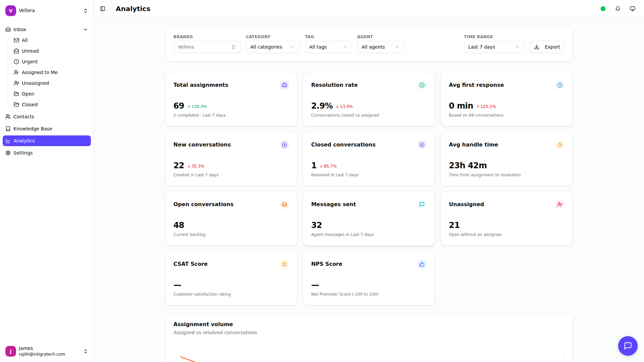Open the All tags dropdown
Screen dimensions: 644x362
tap(328, 47)
